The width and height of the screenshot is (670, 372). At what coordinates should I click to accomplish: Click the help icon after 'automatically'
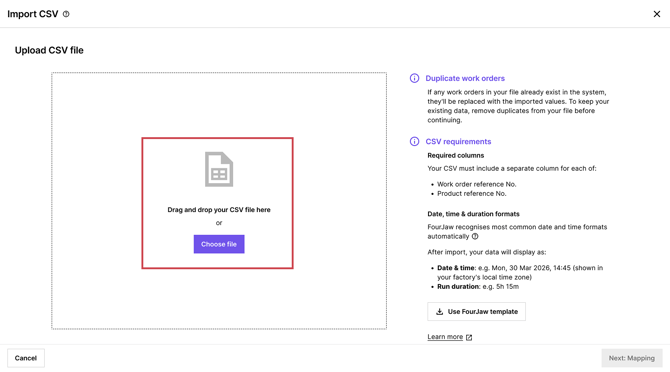tap(475, 236)
